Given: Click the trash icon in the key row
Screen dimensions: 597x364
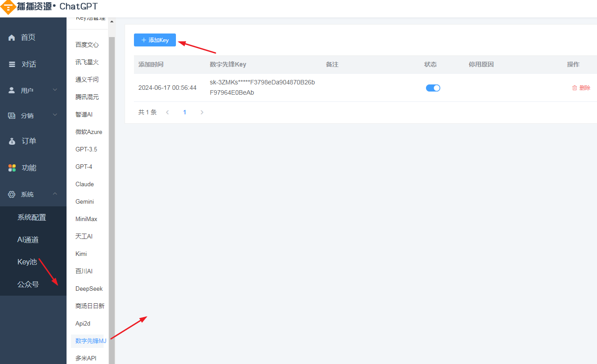Looking at the screenshot, I should 575,88.
